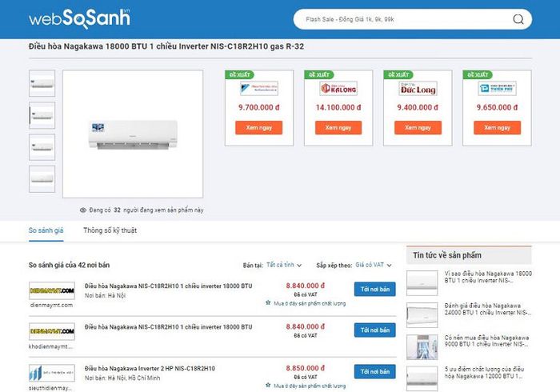Viewport: 560px width, 392px height.
Task: Open news 'Có nên mua điều hòa Nagakawa 9000 BTU'
Action: pos(487,341)
